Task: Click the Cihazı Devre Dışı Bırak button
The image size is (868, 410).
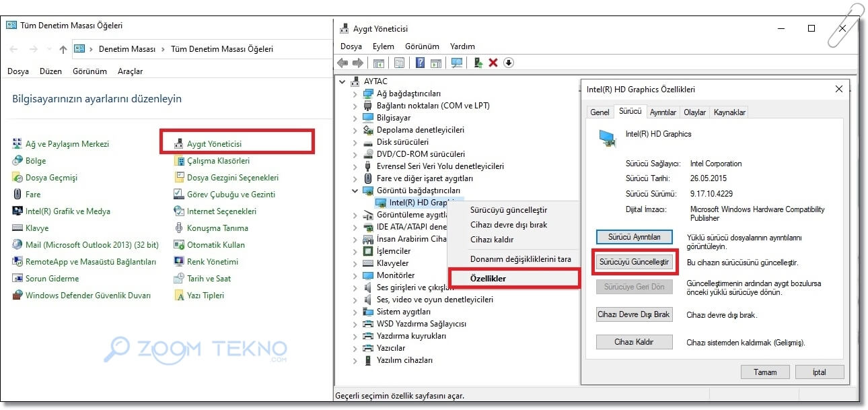Action: pos(635,314)
